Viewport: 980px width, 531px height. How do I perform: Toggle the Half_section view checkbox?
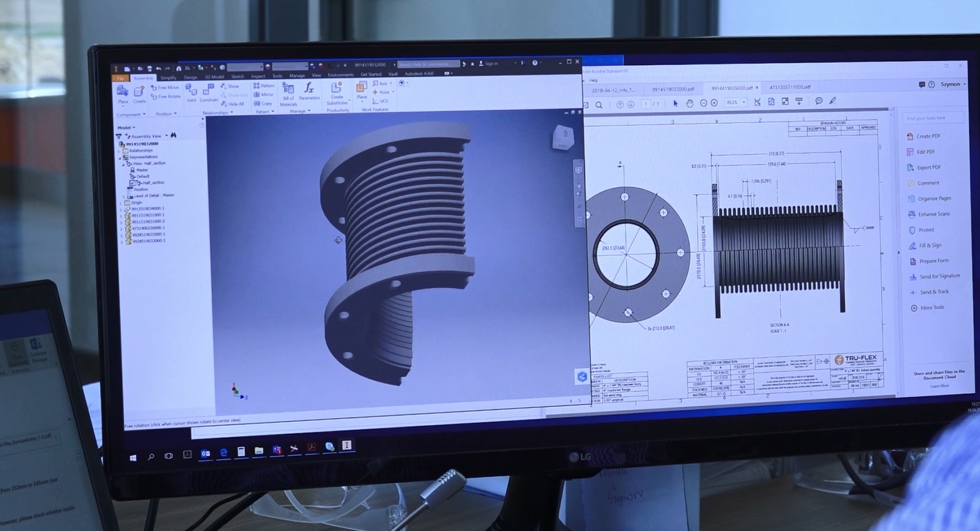click(x=133, y=183)
